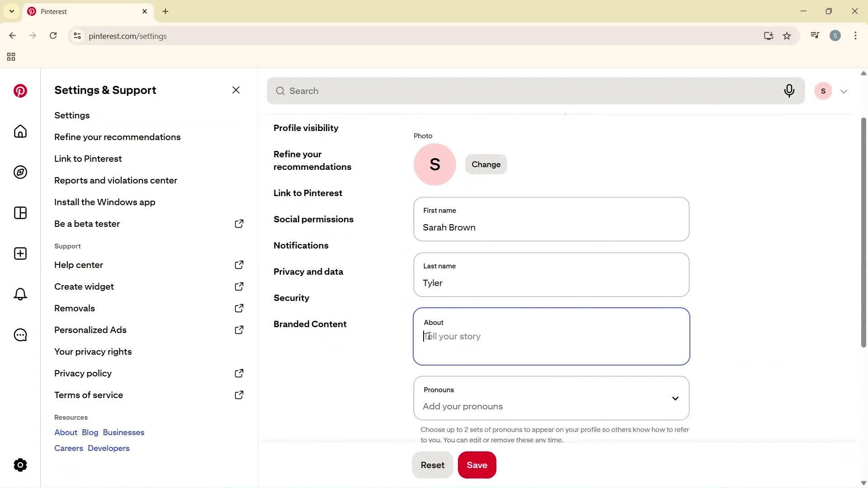Click the Create plus icon
This screenshot has height=488, width=868.
point(20,253)
